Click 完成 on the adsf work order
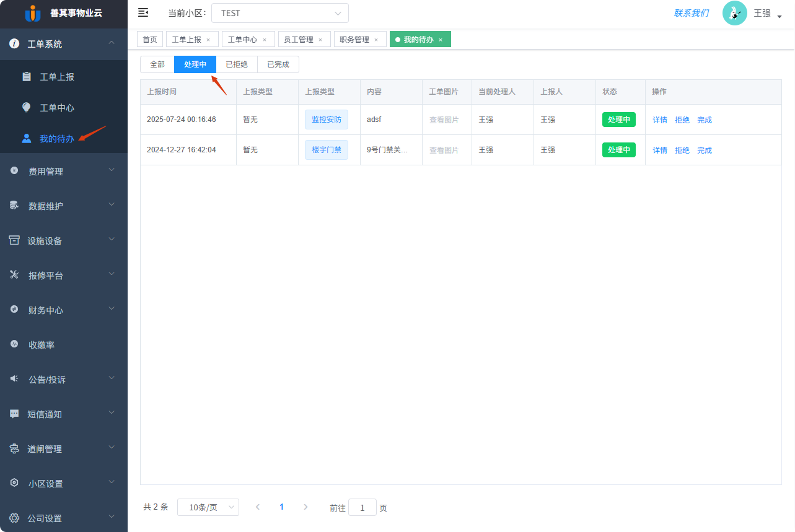The width and height of the screenshot is (795, 532). coord(705,119)
